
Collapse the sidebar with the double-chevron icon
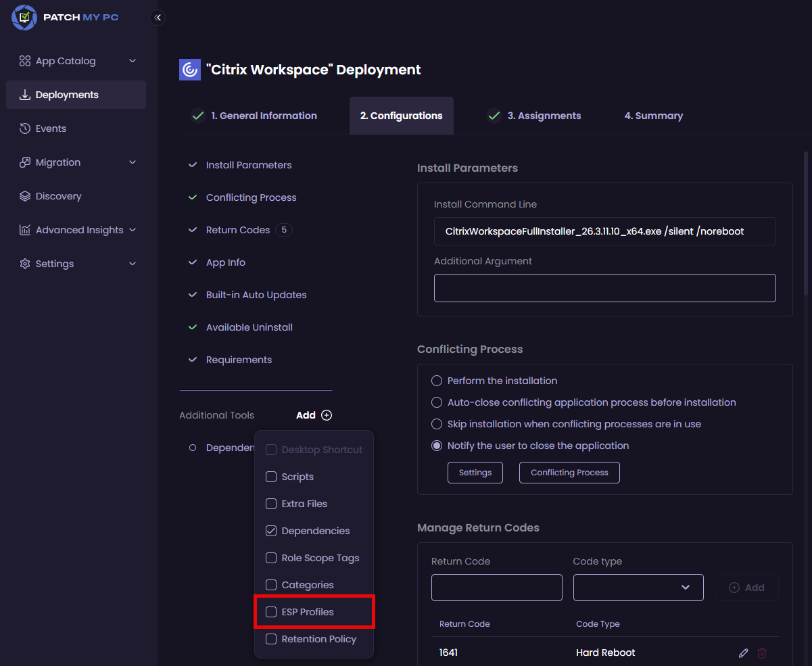[158, 18]
